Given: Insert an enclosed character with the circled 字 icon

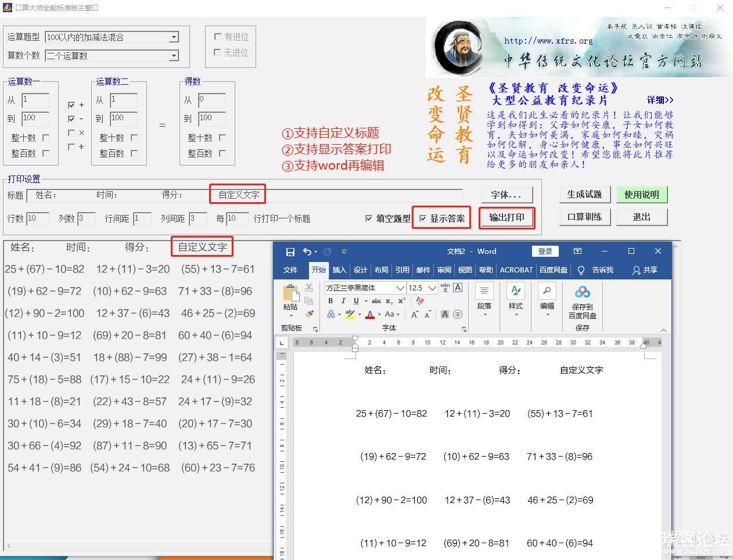Looking at the screenshot, I should point(458,314).
